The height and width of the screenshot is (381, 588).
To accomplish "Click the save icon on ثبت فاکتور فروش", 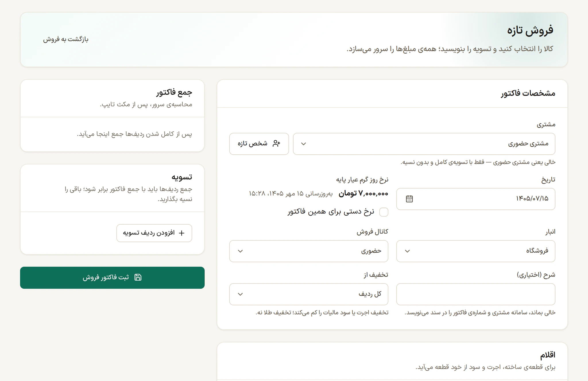I will (138, 277).
